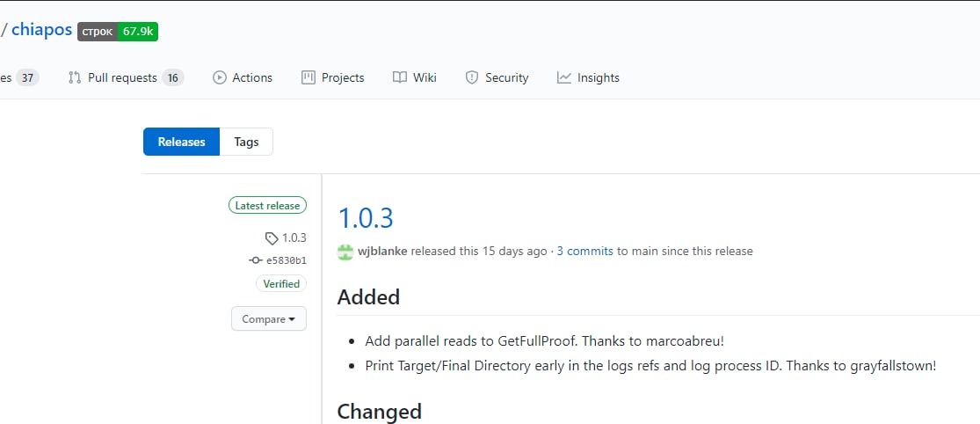The width and height of the screenshot is (980, 424).
Task: Click the Insights graph icon
Action: (x=564, y=78)
